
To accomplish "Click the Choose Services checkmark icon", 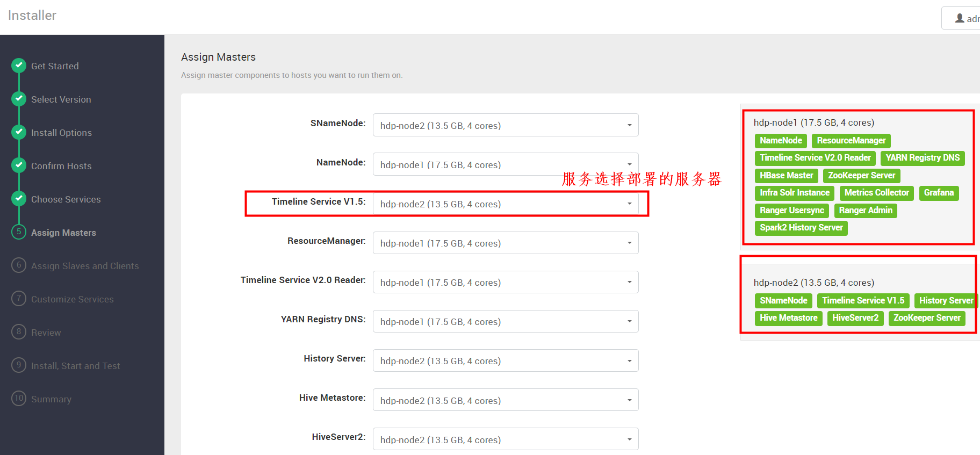I will click(x=19, y=199).
